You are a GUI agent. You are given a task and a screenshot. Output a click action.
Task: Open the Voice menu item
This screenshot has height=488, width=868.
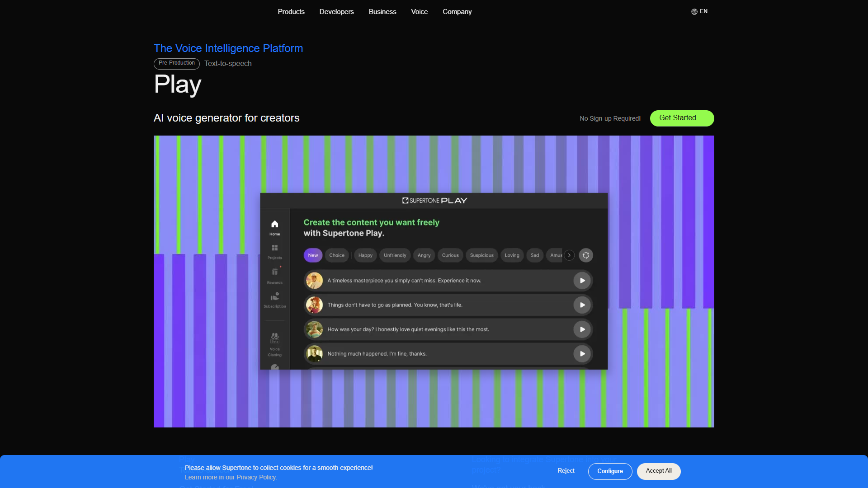click(x=419, y=12)
